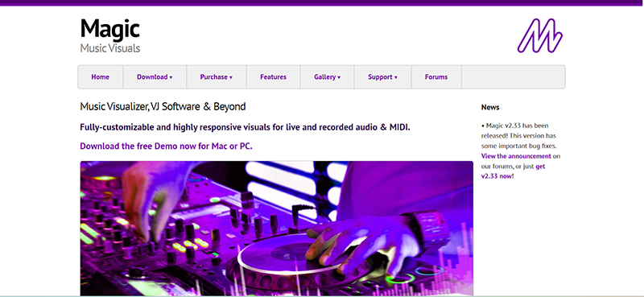Viewport: 644px width, 297px height.
Task: Open the Forums page
Action: click(436, 76)
